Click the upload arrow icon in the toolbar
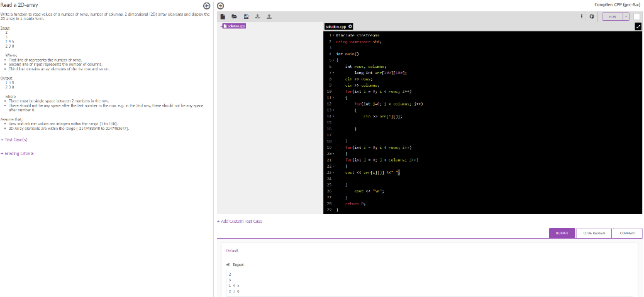Screen dimensions: 644x297 pos(269,17)
